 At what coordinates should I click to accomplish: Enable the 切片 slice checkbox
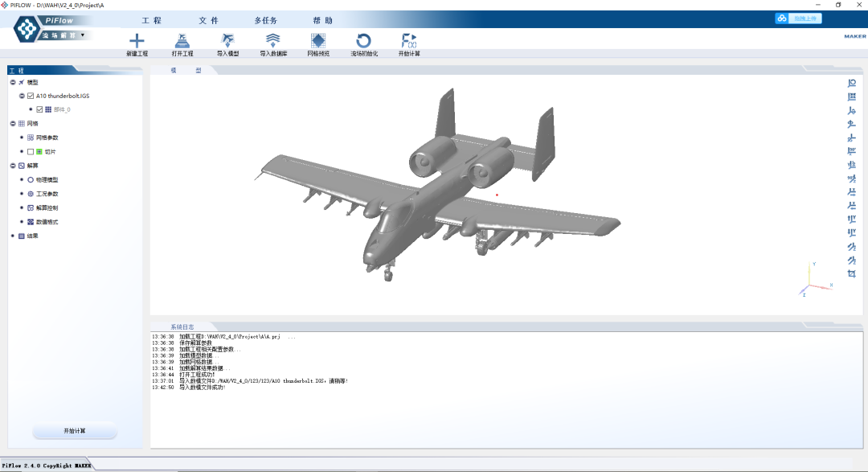31,152
